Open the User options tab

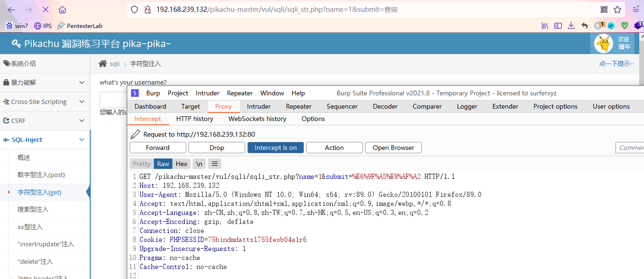(611, 106)
